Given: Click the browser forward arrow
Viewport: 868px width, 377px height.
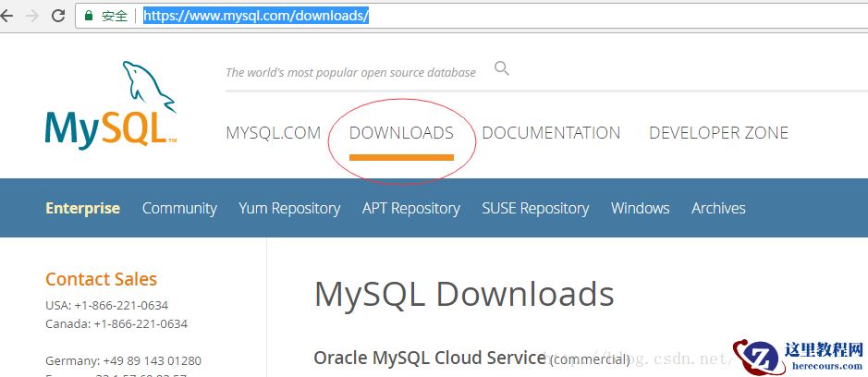Looking at the screenshot, I should point(32,16).
